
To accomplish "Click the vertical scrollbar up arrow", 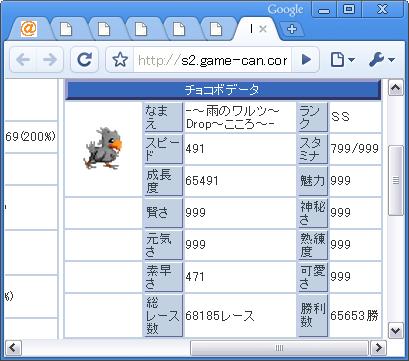I will [x=396, y=88].
